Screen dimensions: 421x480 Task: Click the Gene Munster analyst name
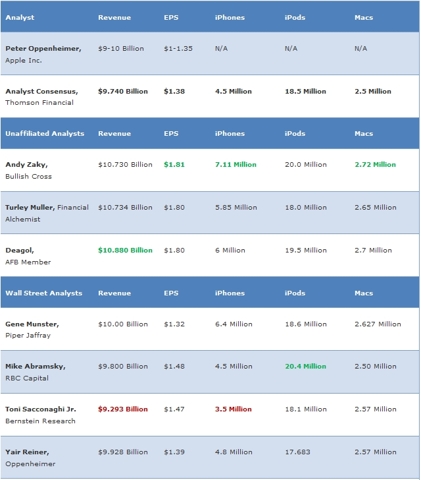coord(32,324)
